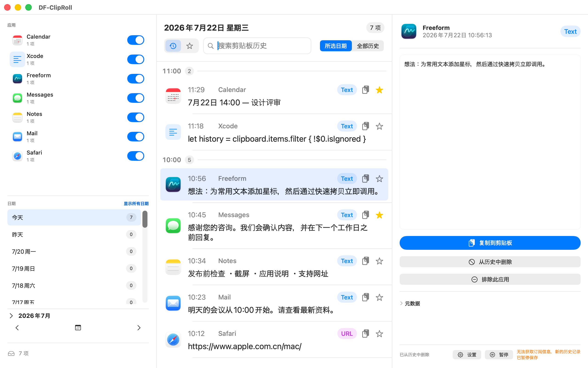
Task: Click Messages icon on the 10:45 row
Action: [173, 226]
